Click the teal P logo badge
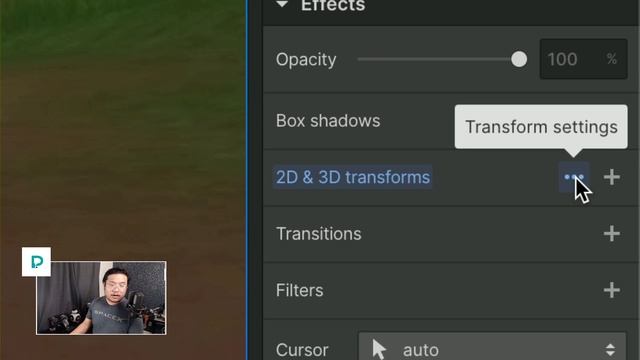The image size is (640, 360). tap(36, 262)
